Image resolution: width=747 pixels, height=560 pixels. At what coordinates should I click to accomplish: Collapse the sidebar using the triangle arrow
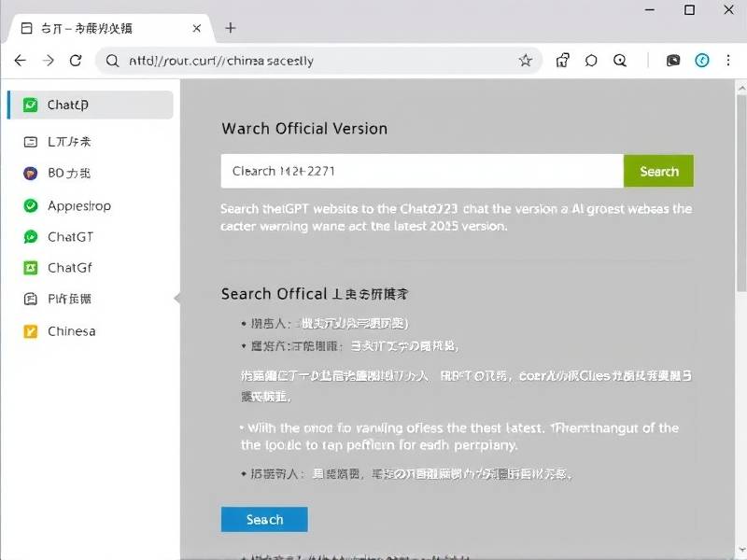click(176, 298)
